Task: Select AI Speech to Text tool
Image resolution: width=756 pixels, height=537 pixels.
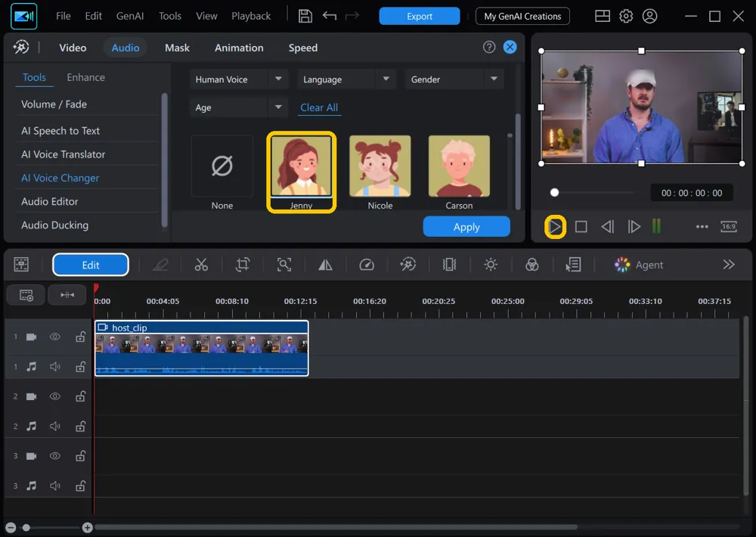Action: [60, 131]
